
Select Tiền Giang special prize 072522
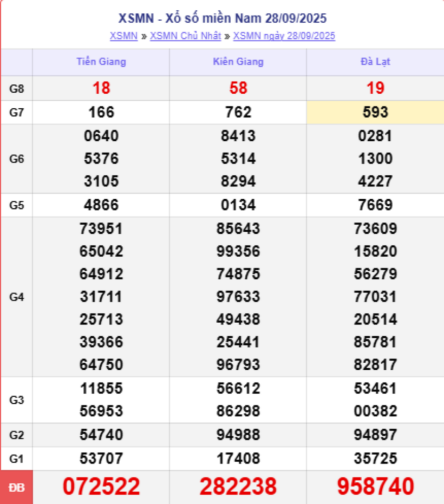click(x=101, y=487)
